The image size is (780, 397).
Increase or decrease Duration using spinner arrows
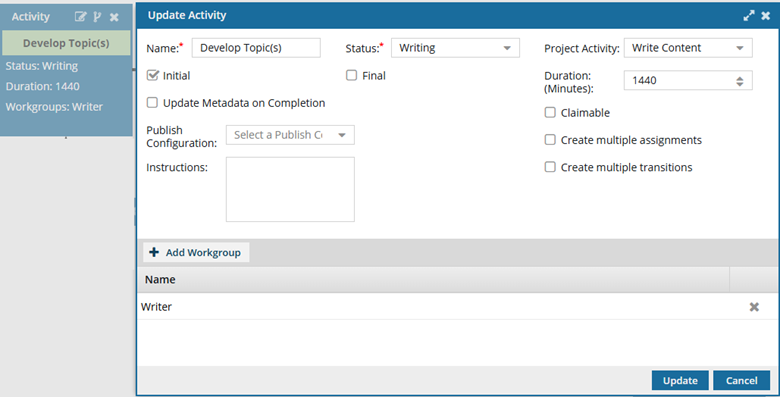[740, 81]
